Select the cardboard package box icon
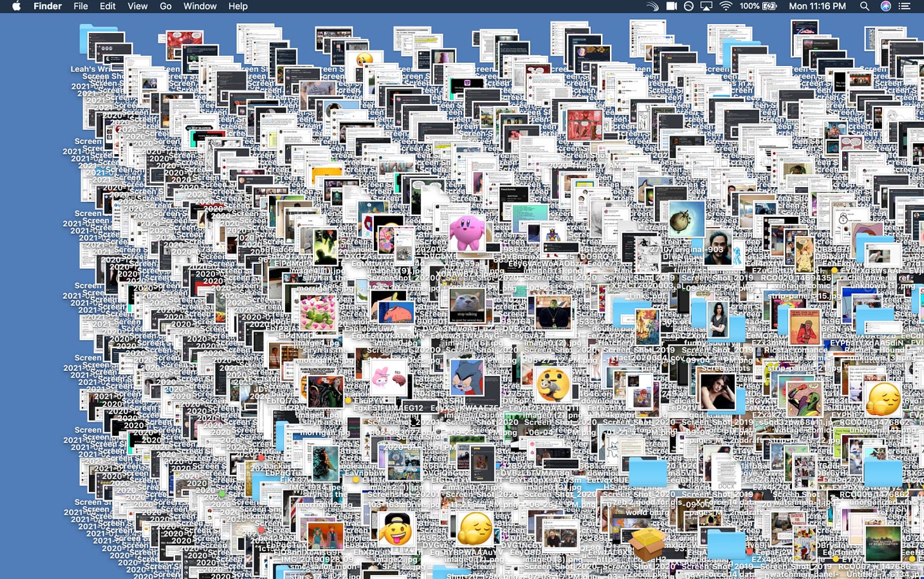 tap(648, 544)
